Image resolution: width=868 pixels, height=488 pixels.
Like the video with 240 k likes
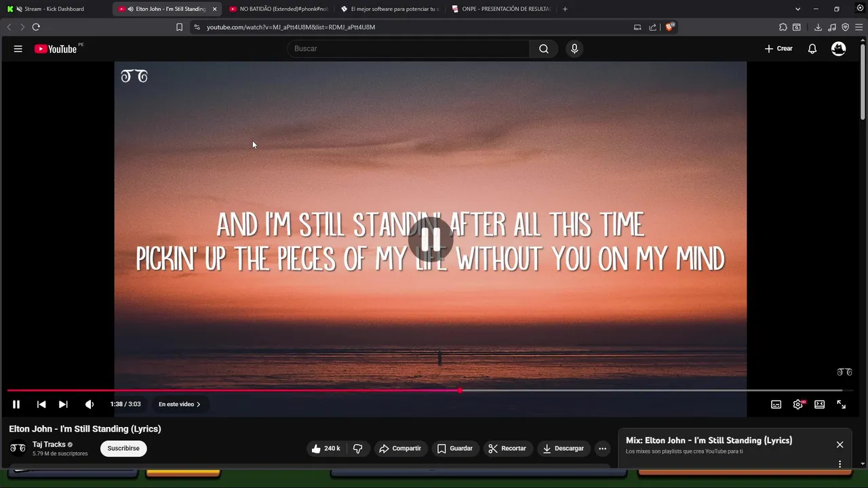point(325,449)
